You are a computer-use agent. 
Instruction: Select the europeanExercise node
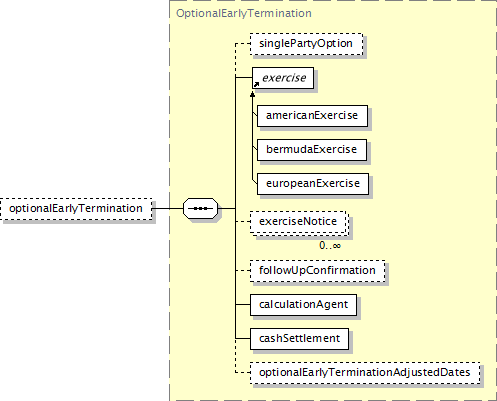coord(313,184)
